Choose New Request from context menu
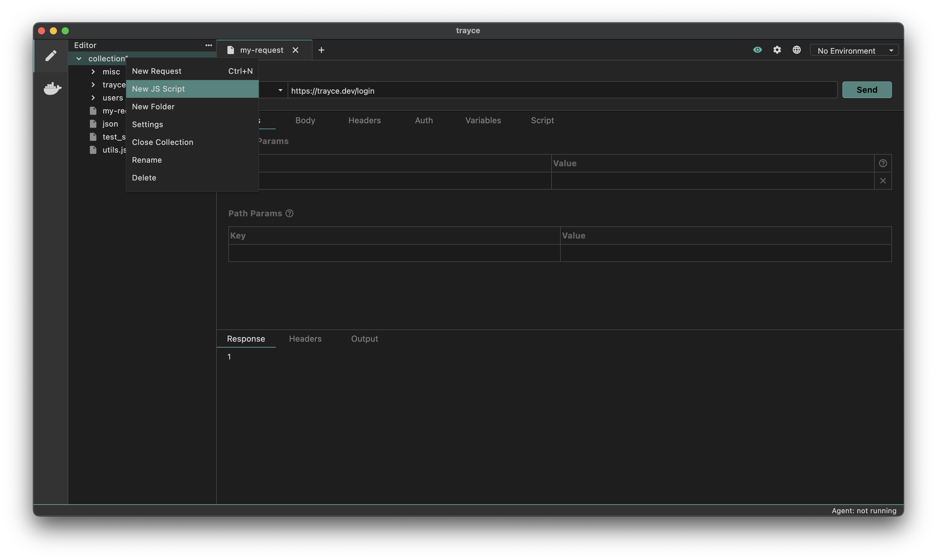This screenshot has height=560, width=937. tap(192, 71)
